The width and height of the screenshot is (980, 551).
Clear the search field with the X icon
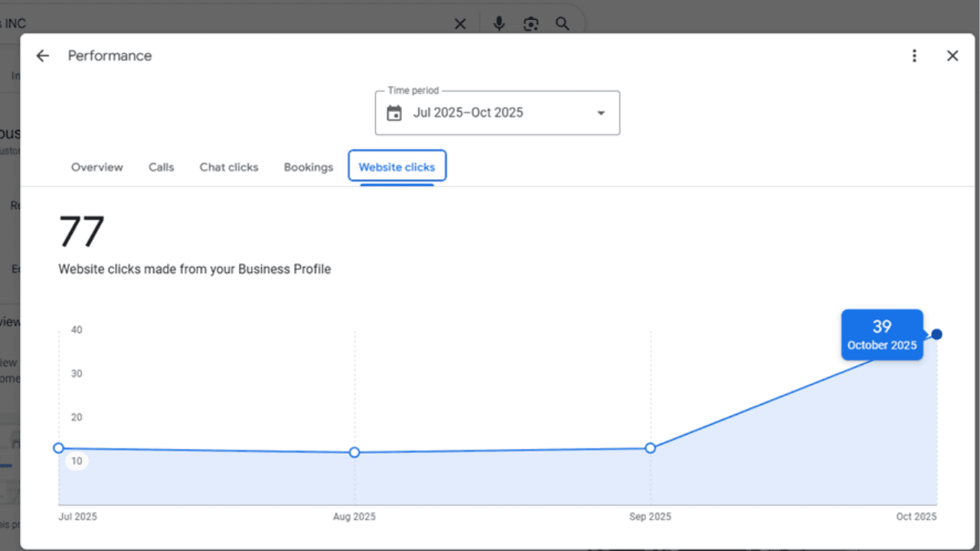[460, 24]
